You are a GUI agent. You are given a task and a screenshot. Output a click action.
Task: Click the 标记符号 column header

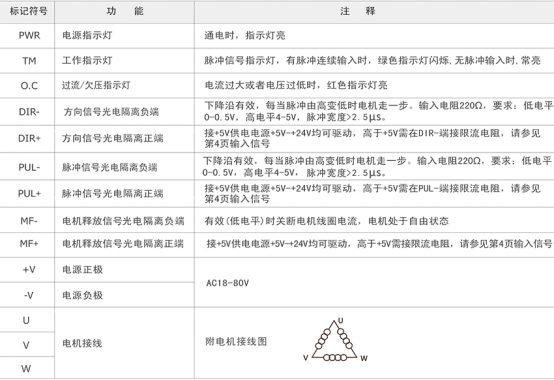[27, 12]
